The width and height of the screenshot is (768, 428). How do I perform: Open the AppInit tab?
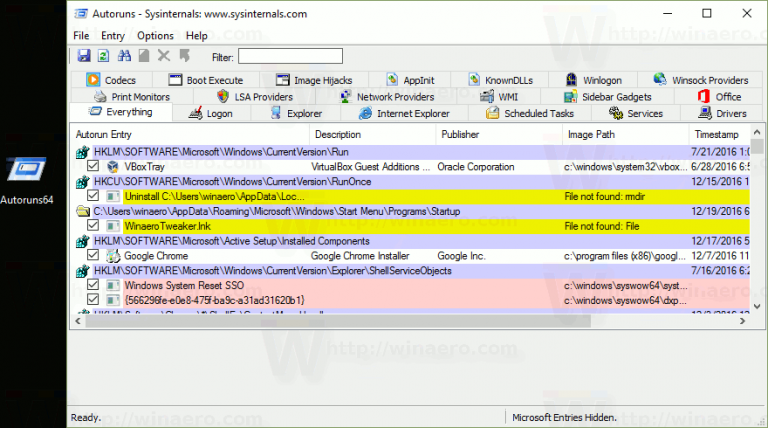click(410, 80)
